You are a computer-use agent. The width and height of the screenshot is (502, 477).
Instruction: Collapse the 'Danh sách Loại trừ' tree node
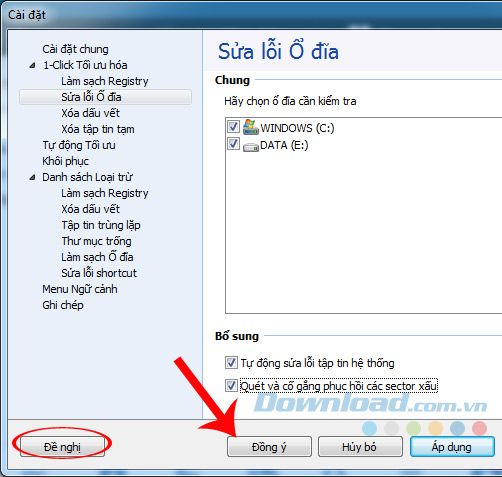(32, 177)
